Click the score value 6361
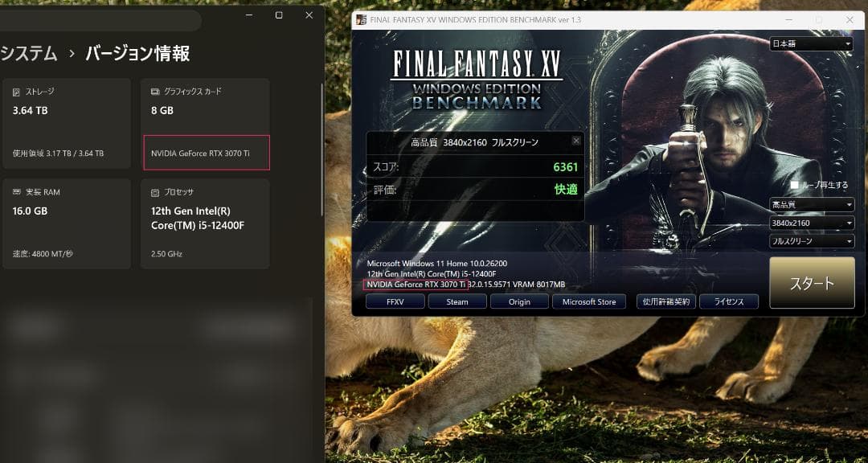This screenshot has width=868, height=463. pyautogui.click(x=565, y=166)
